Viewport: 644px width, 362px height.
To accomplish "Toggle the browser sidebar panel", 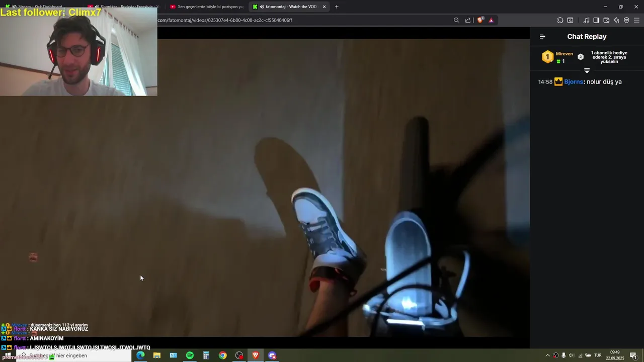I will pos(596,20).
